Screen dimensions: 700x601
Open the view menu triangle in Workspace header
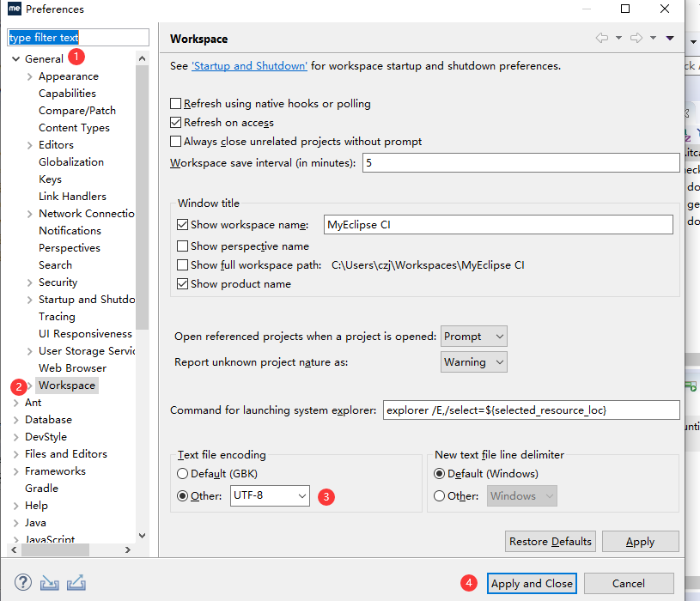pos(670,38)
